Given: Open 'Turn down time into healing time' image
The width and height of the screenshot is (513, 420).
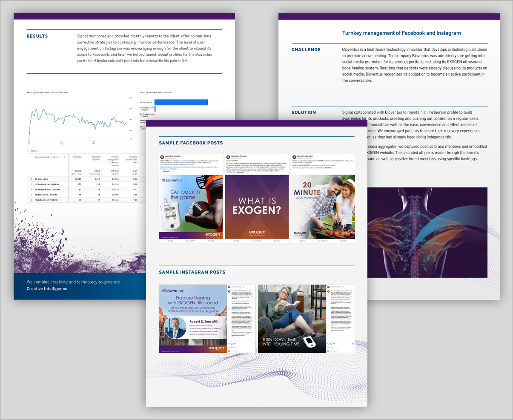Looking at the screenshot, I should (x=292, y=319).
